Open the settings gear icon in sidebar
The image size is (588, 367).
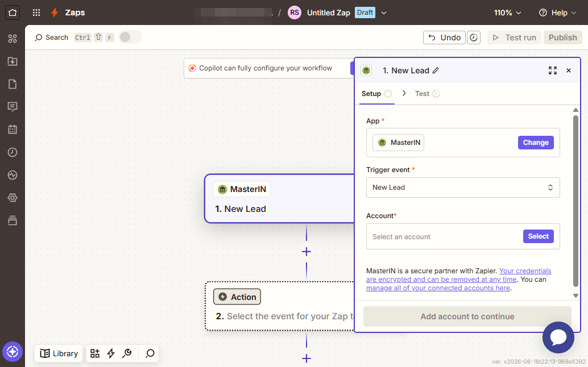[13, 198]
